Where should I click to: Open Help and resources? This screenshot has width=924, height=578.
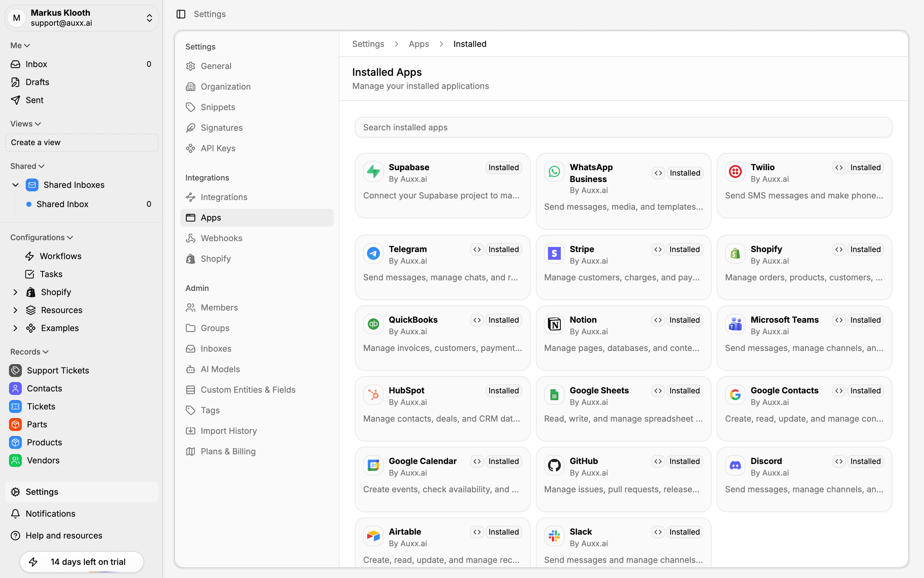coord(82,536)
